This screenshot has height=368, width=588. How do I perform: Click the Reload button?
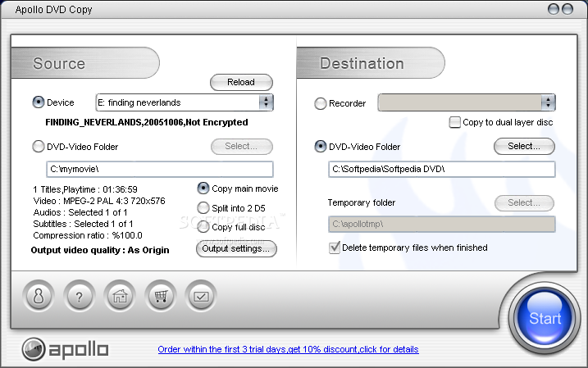click(241, 83)
